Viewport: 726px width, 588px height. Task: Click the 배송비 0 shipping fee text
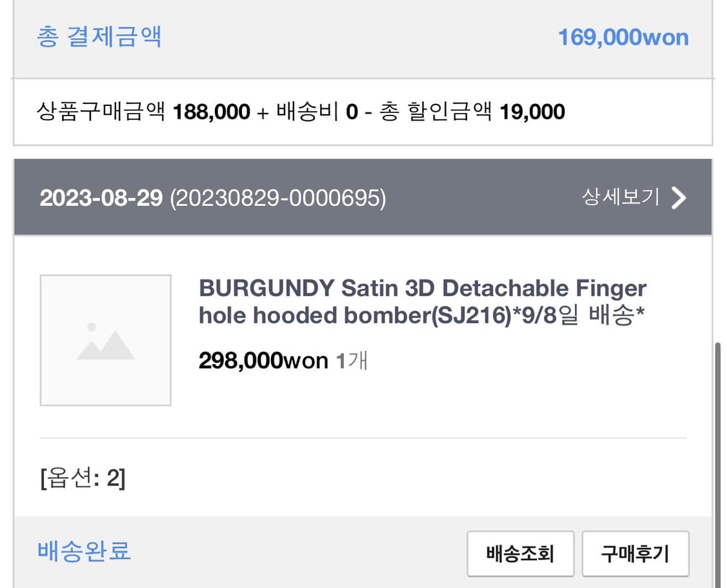click(317, 112)
